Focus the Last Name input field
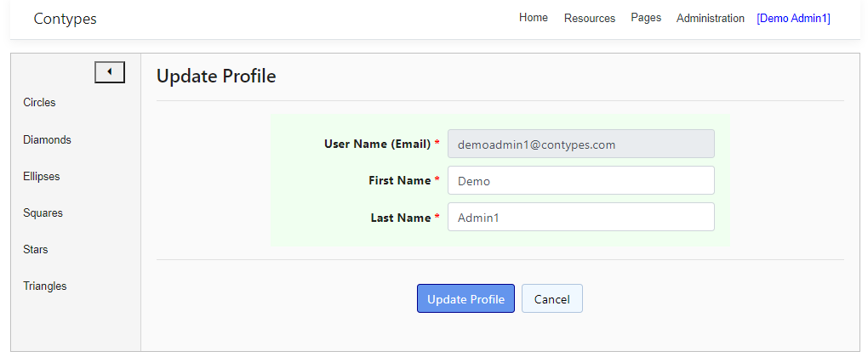868x357 pixels. [580, 217]
